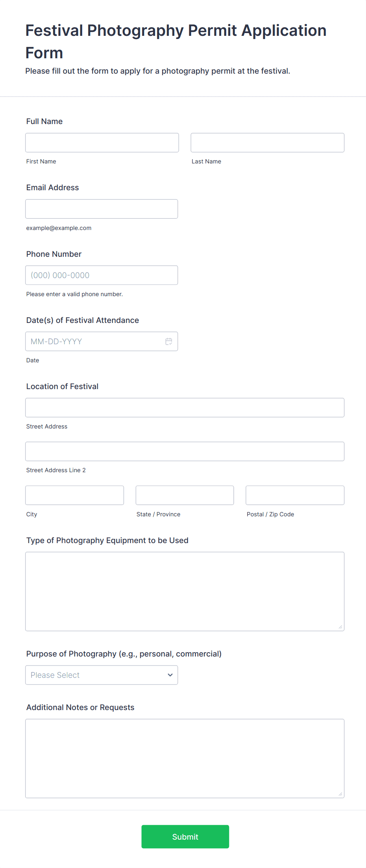This screenshot has height=868, width=366.
Task: Open the Purpose of Photography dropdown
Action: [x=102, y=675]
